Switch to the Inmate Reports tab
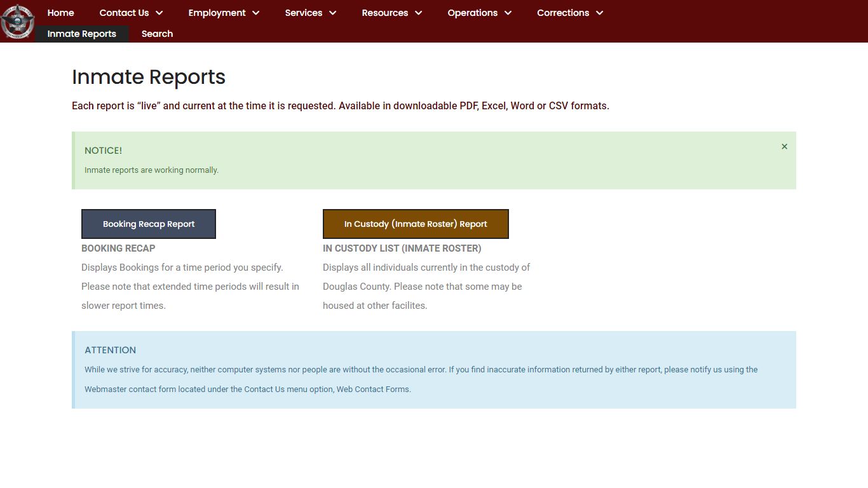Image resolution: width=868 pixels, height=488 pixels. point(81,34)
